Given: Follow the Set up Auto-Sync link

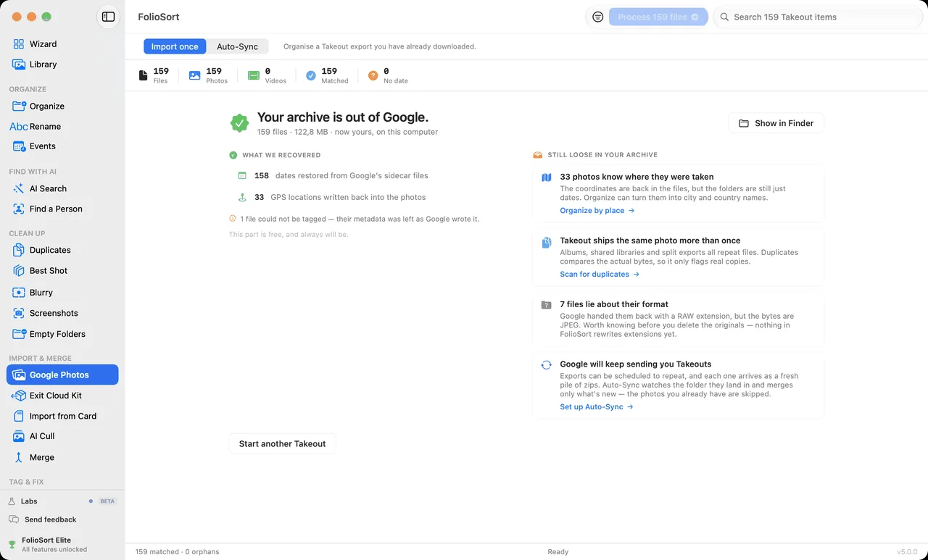Looking at the screenshot, I should tap(597, 407).
